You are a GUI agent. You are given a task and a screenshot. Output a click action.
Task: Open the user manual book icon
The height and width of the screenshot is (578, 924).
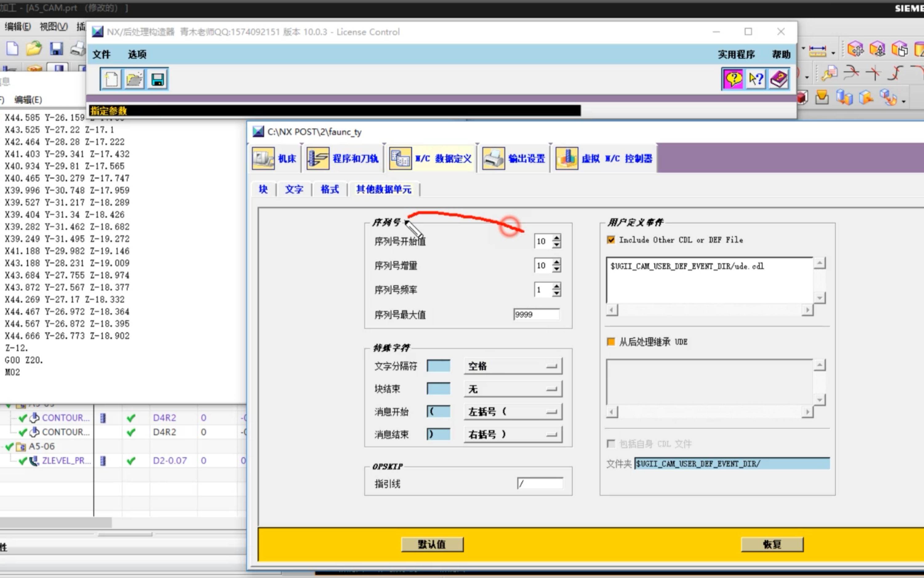[x=779, y=79]
